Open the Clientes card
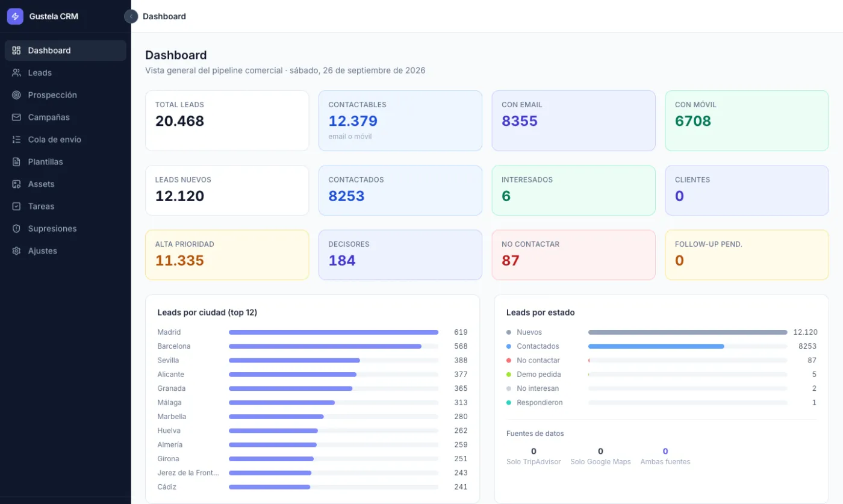The width and height of the screenshot is (843, 504). (747, 190)
